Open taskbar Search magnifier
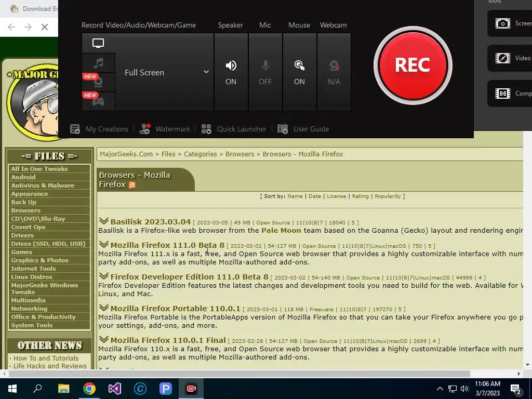Screen dimensions: 532x399 pos(37,389)
